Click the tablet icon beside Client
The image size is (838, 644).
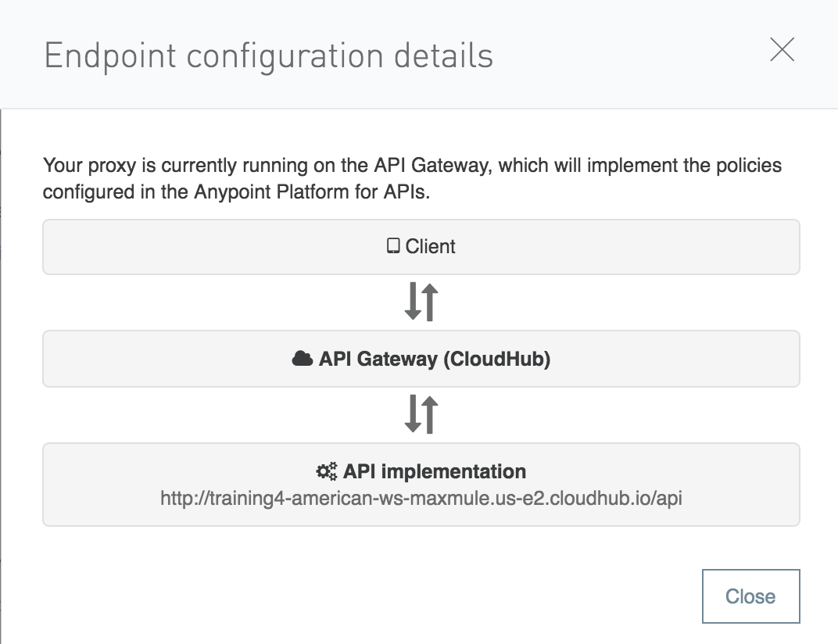click(393, 246)
